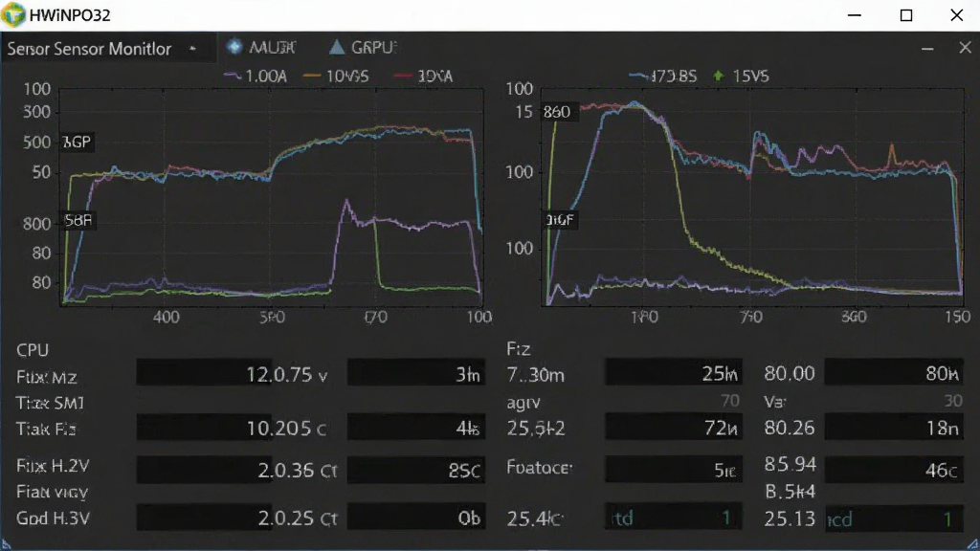The width and height of the screenshot is (980, 551).
Task: Click the Tiak Fis row label
Action: (46, 430)
